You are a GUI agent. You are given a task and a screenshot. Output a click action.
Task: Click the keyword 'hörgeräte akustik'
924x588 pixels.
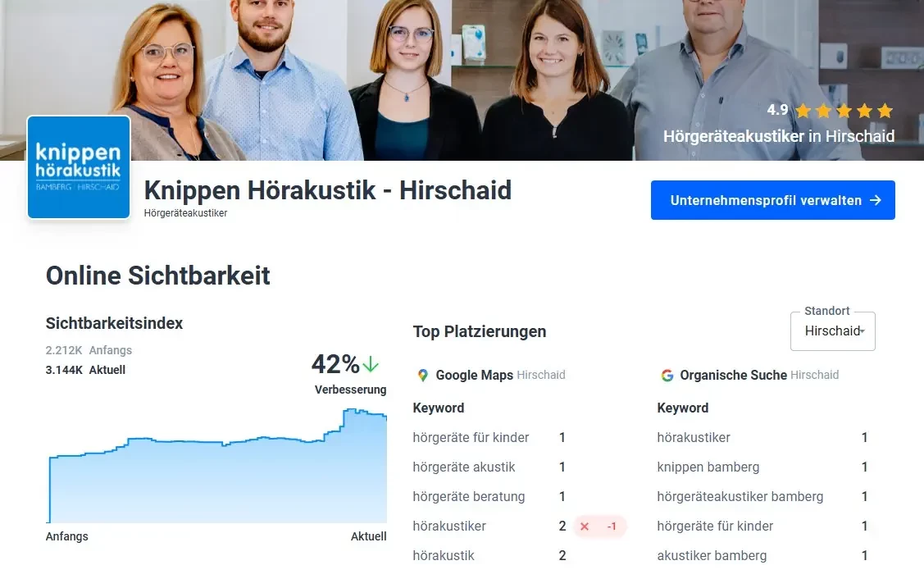[x=464, y=467]
